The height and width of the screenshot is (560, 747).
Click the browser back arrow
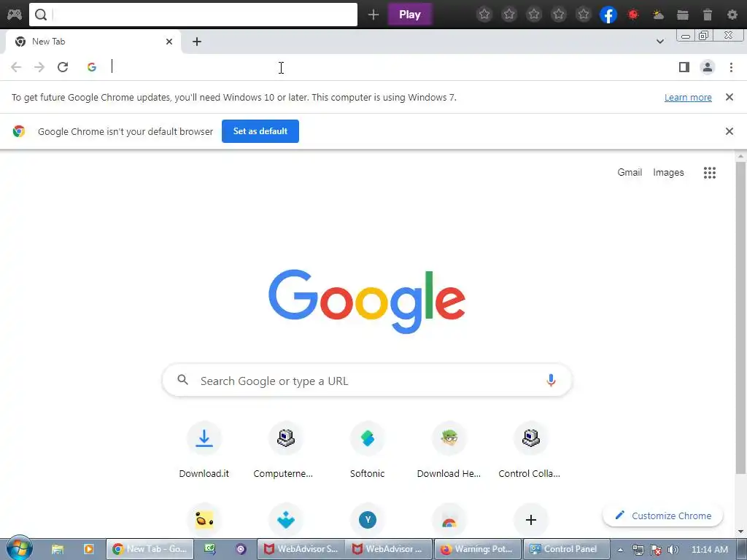coord(16,67)
